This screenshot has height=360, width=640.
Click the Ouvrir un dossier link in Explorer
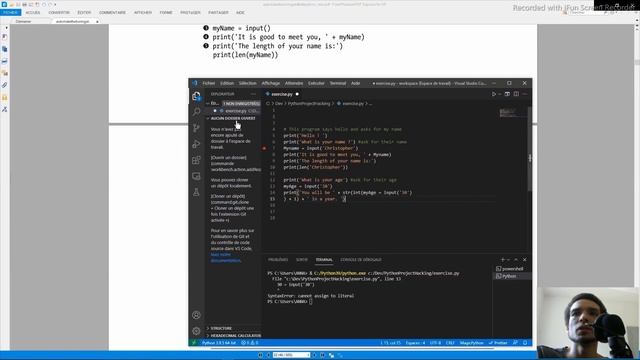229,158
